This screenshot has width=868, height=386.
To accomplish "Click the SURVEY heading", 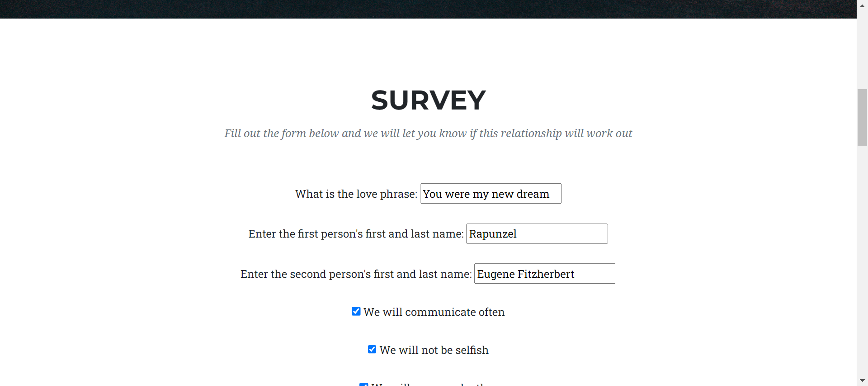I will tap(428, 100).
